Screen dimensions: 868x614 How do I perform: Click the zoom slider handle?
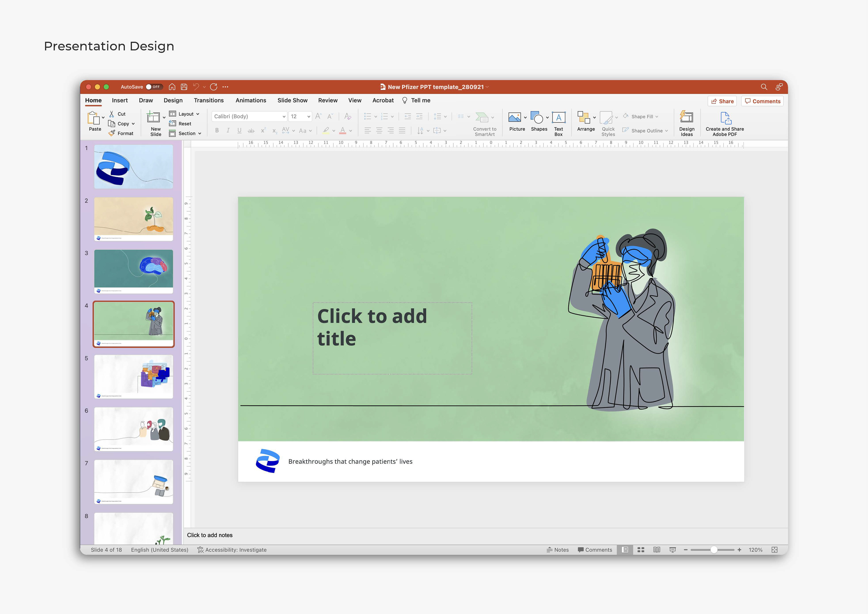click(x=714, y=550)
